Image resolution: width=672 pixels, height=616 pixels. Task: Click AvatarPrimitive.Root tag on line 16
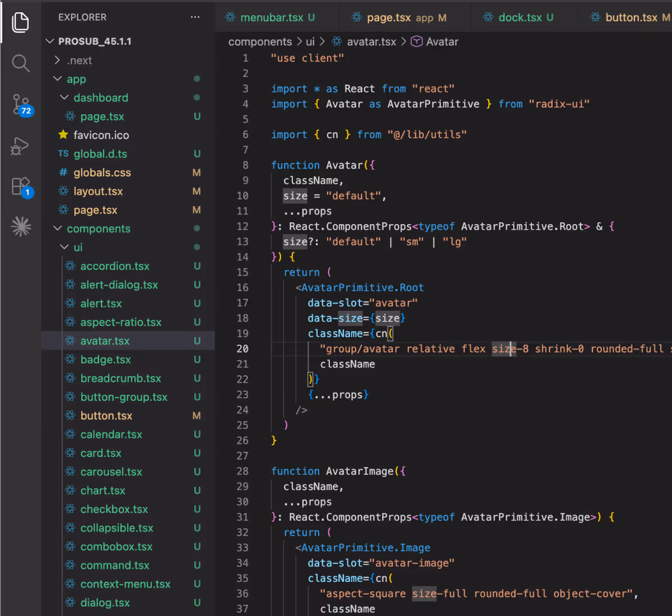(x=362, y=287)
